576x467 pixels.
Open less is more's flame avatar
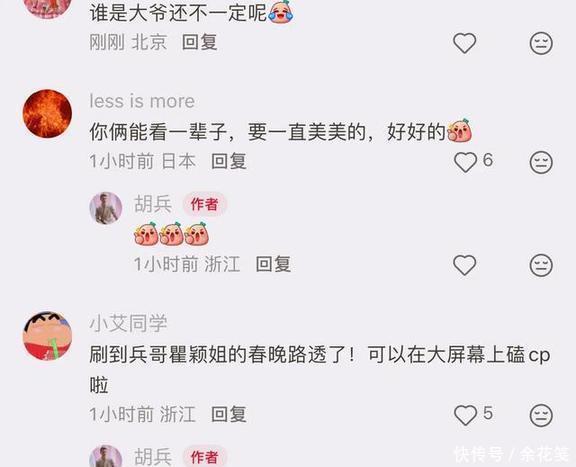(47, 114)
